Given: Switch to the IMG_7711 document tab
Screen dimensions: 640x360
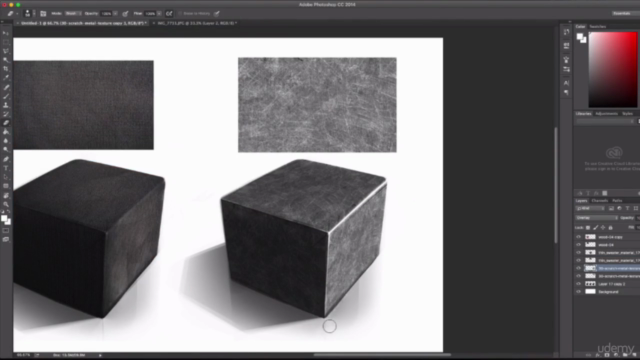Looking at the screenshot, I should [x=197, y=23].
